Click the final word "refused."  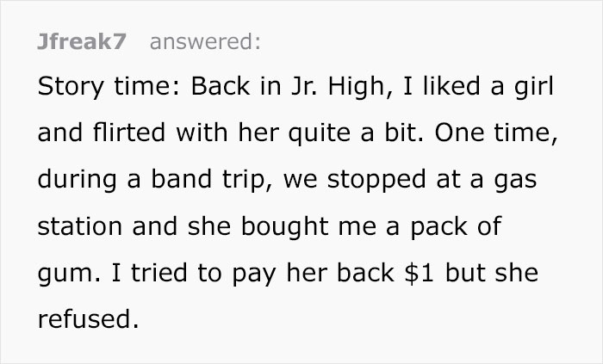tap(88, 319)
